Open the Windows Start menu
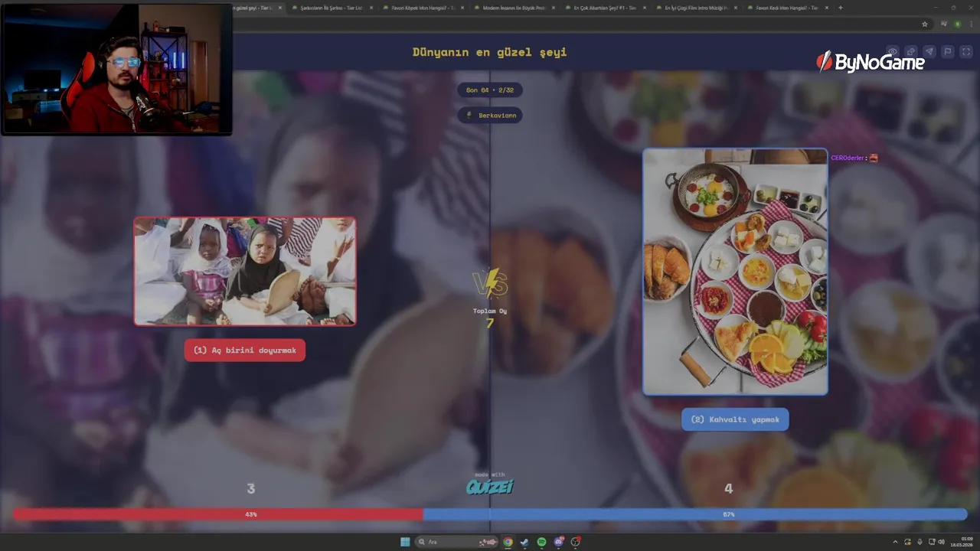980x551 pixels. click(x=405, y=542)
